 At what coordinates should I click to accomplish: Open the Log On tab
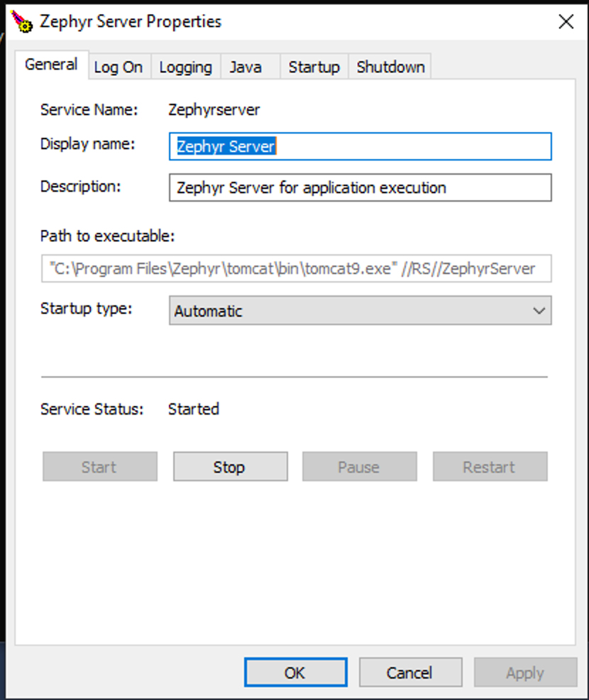tap(118, 67)
